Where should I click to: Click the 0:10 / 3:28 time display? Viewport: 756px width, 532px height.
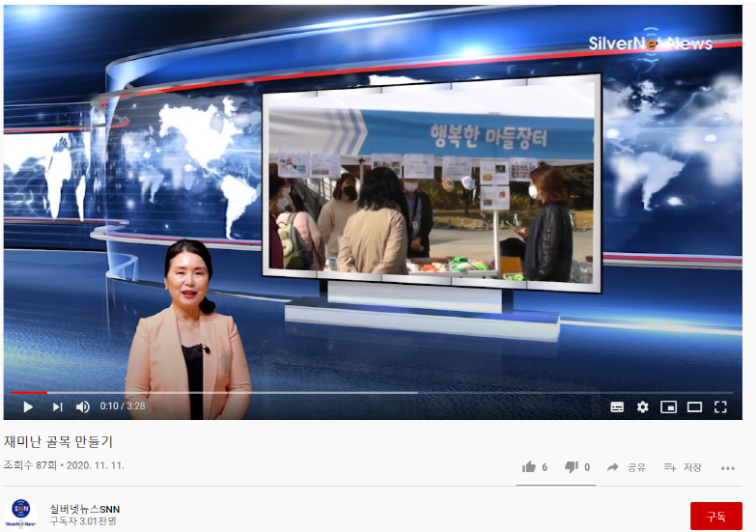(123, 406)
